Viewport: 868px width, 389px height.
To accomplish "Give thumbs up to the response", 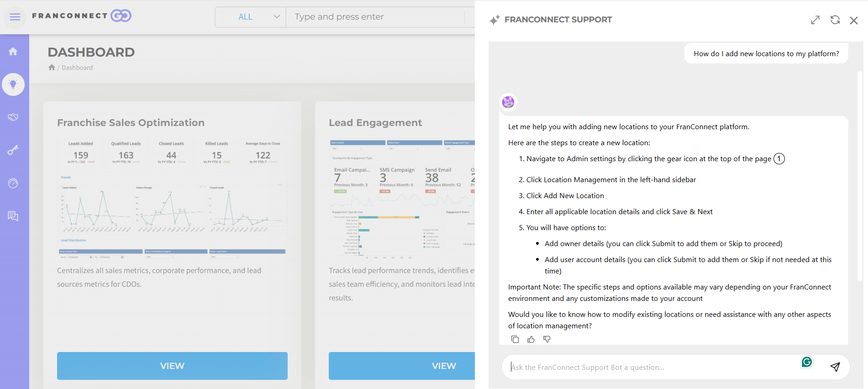I will [531, 339].
